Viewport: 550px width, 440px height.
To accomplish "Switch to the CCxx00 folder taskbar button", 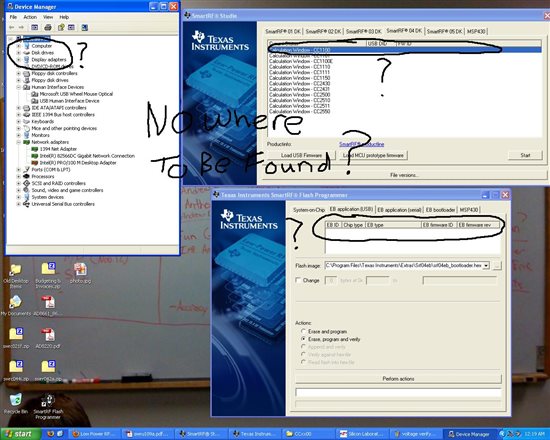I will [x=308, y=434].
